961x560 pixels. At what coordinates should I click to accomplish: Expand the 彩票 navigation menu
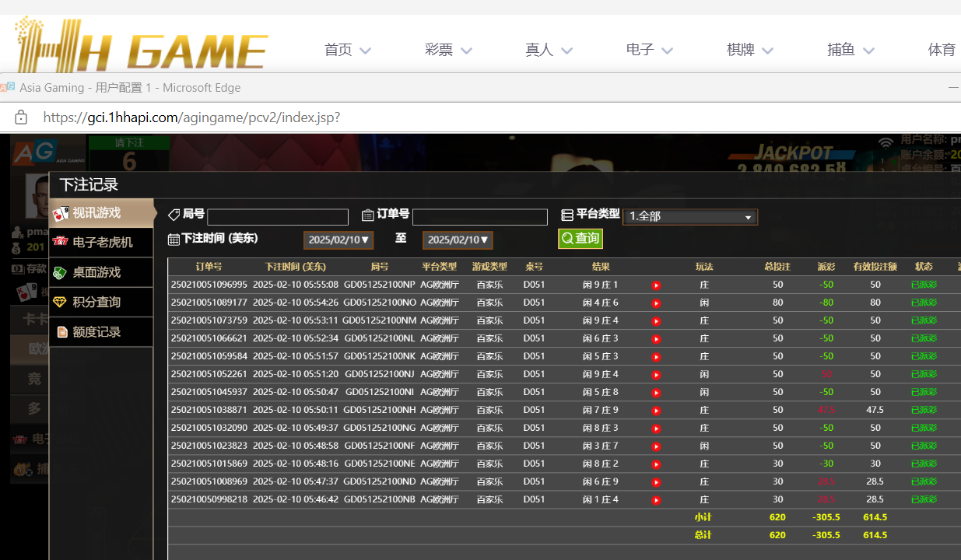pos(448,50)
